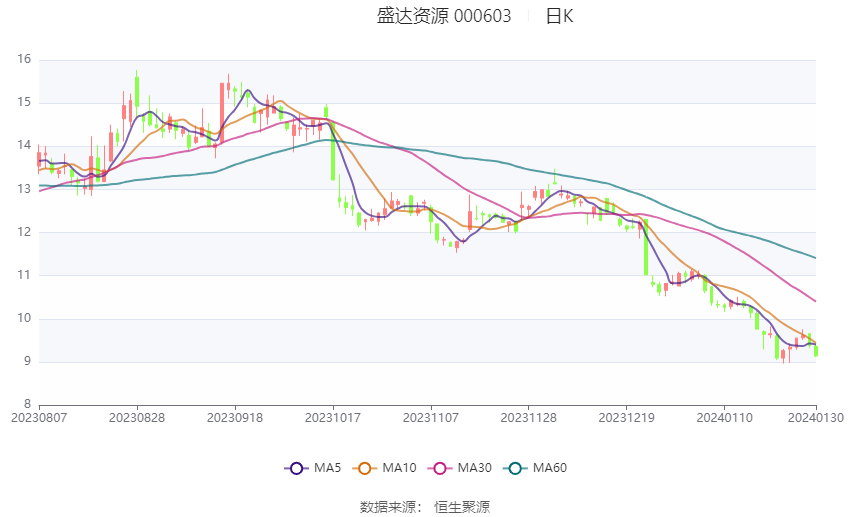Screen dimensions: 850x517
Task: Toggle the MA10 legend series
Action: pyautogui.click(x=384, y=468)
